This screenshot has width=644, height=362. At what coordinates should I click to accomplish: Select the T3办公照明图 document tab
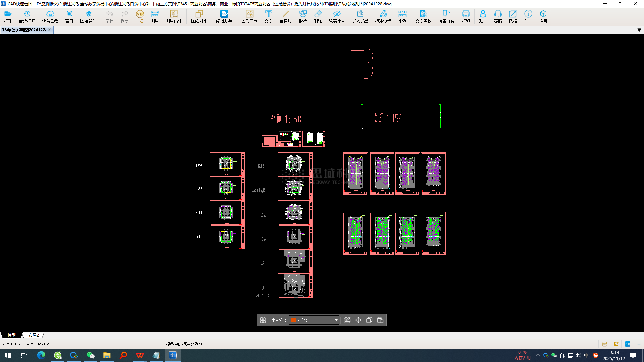[x=24, y=30]
